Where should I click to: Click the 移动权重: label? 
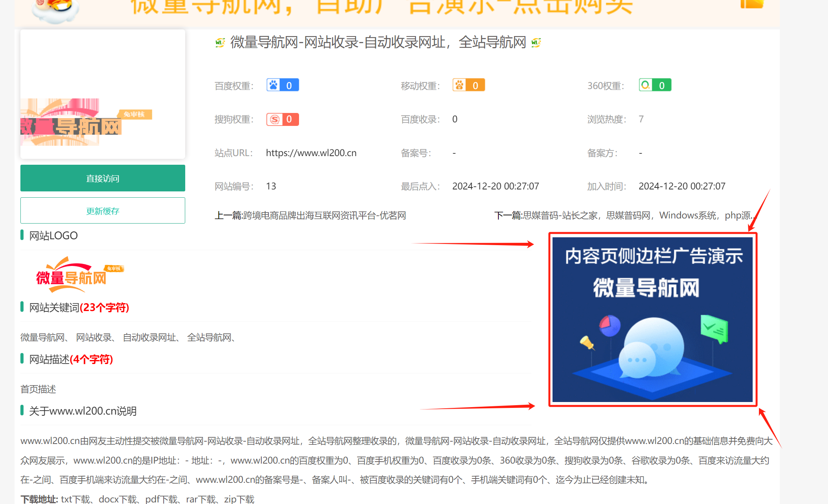click(421, 86)
